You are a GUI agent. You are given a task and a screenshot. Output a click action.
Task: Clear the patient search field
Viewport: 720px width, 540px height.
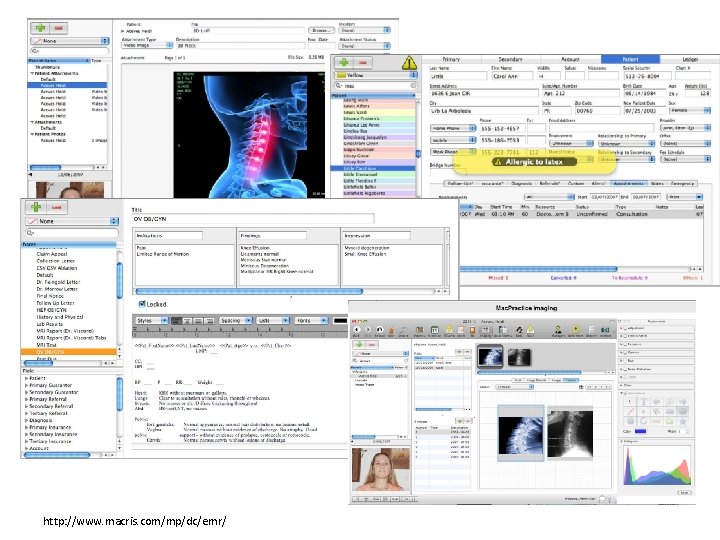pos(413,85)
